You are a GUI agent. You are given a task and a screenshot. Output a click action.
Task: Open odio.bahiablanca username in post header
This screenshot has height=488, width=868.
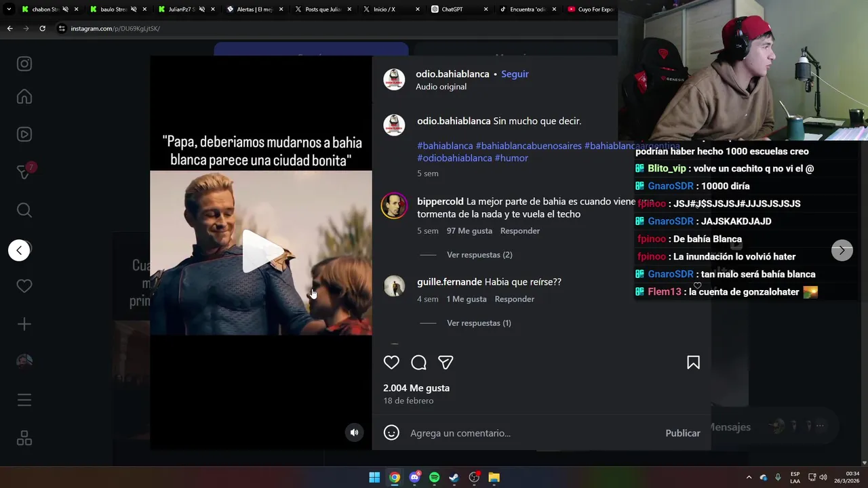pos(452,74)
